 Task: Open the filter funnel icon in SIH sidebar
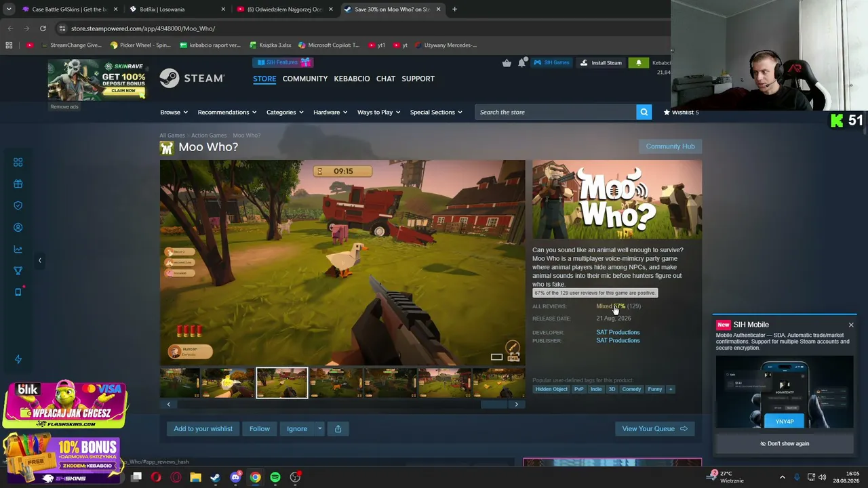[x=18, y=270]
